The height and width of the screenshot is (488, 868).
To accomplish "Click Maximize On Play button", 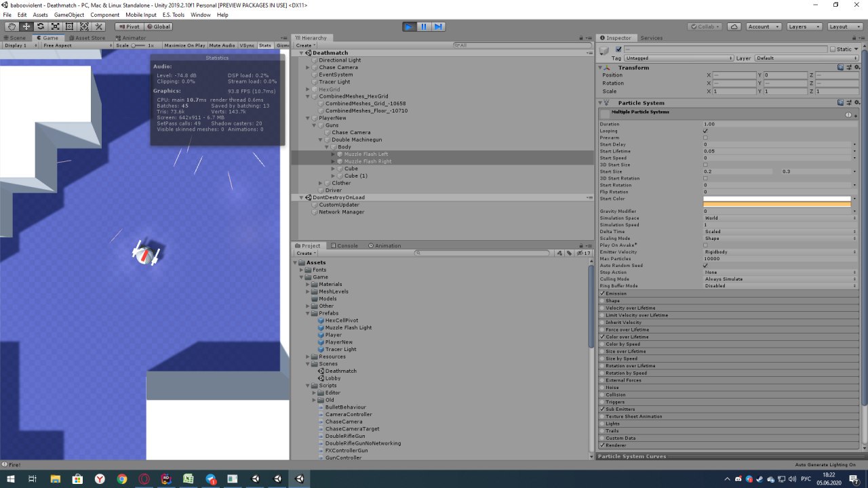I will coord(184,45).
